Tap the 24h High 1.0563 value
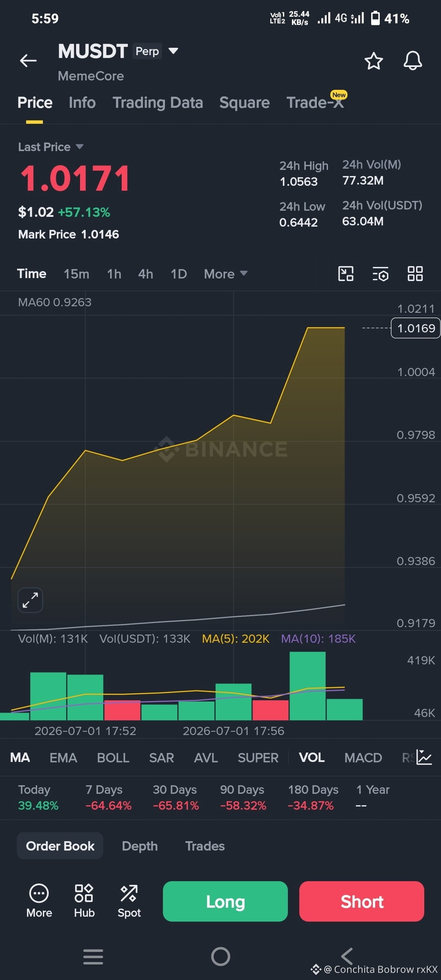The height and width of the screenshot is (980, 441). [x=298, y=182]
